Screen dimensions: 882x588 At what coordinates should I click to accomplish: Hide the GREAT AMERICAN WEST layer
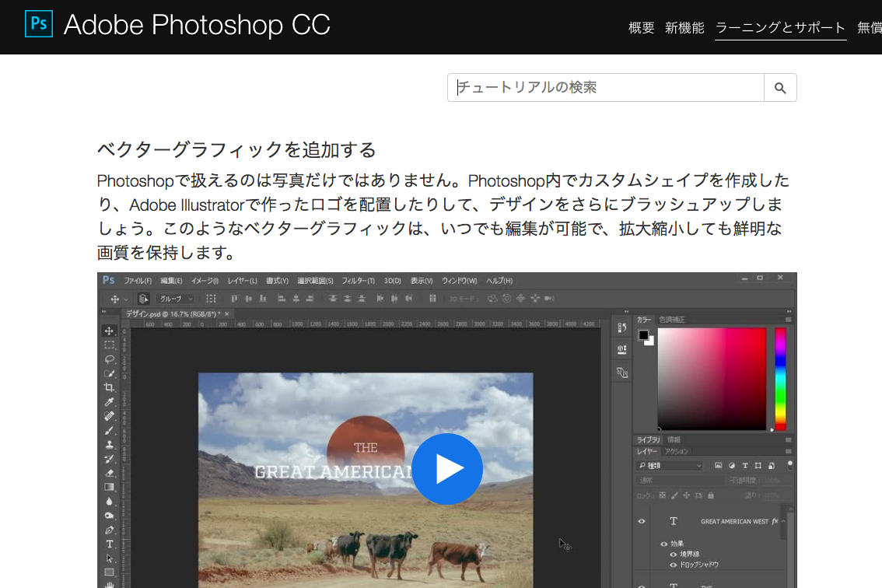(641, 522)
